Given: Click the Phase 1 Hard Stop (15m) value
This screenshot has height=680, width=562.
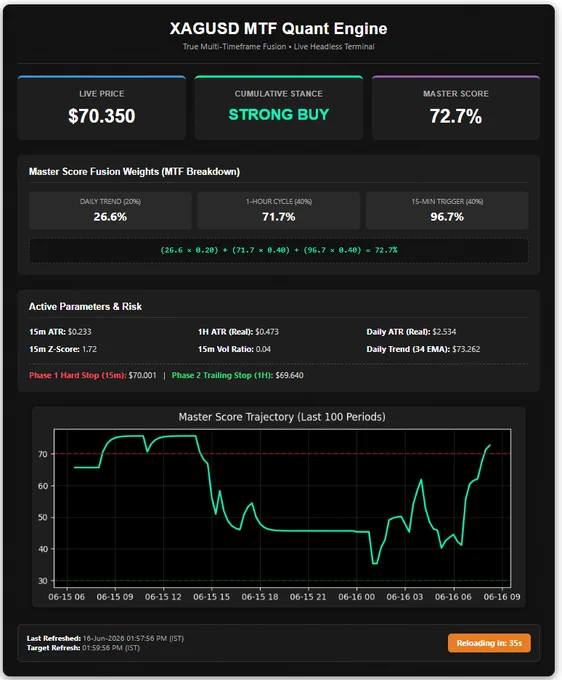Looking at the screenshot, I should [142, 375].
